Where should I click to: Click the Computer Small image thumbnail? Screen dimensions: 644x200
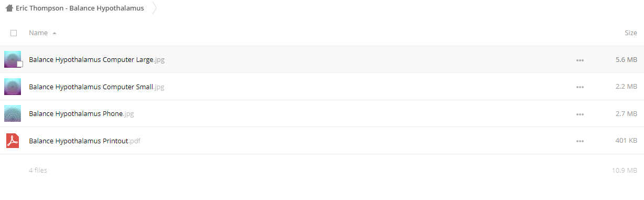coord(13,87)
